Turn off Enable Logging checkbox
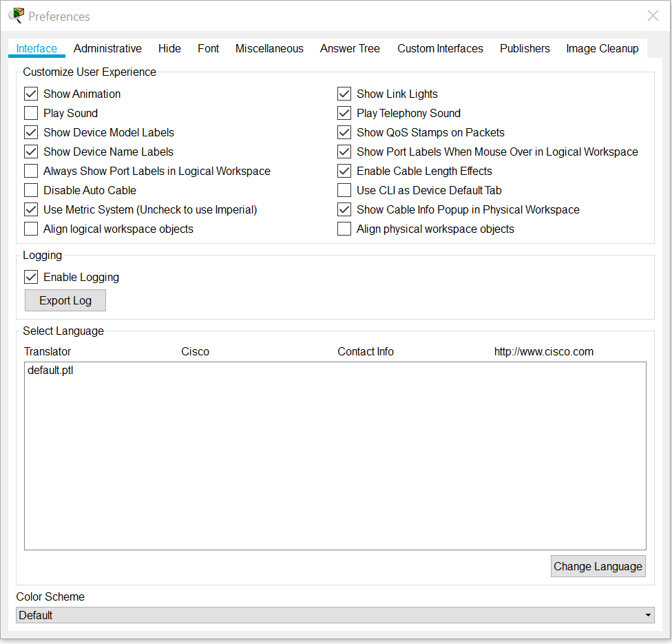 tap(31, 278)
